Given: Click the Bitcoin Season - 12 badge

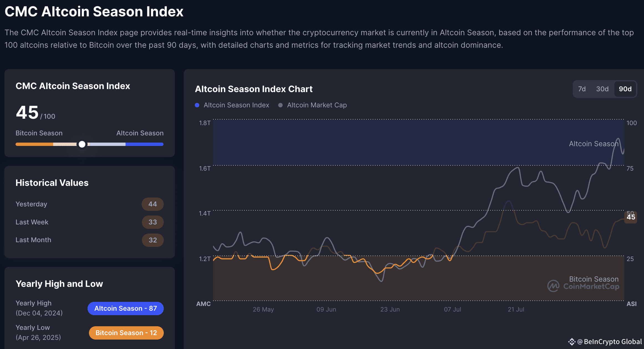Looking at the screenshot, I should coord(126,333).
